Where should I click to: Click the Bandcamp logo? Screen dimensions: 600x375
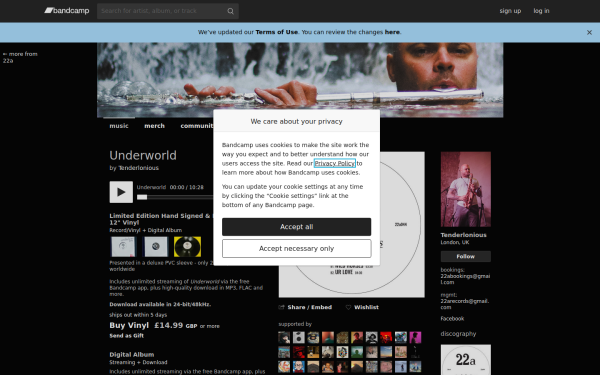click(x=67, y=11)
